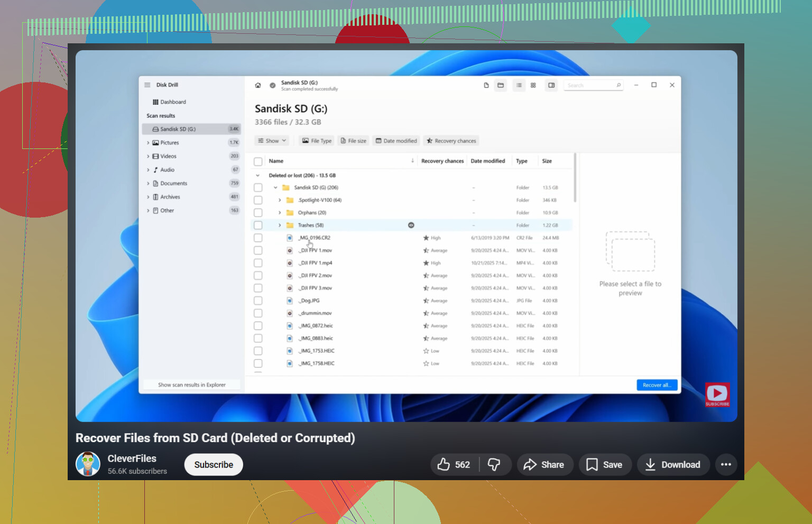This screenshot has height=524, width=812.
Task: Click the sort arrow in Name column
Action: tap(412, 161)
